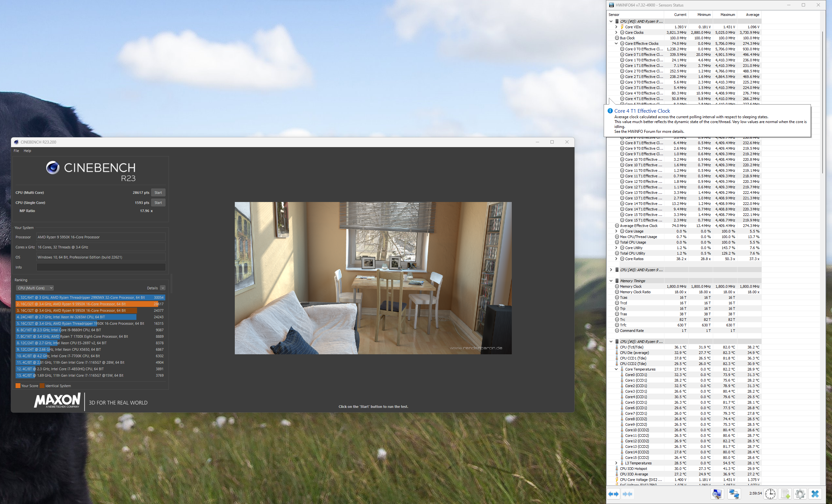Expand the second collapsed CPU [#0] group
Image resolution: width=832 pixels, height=504 pixels.
611,270
